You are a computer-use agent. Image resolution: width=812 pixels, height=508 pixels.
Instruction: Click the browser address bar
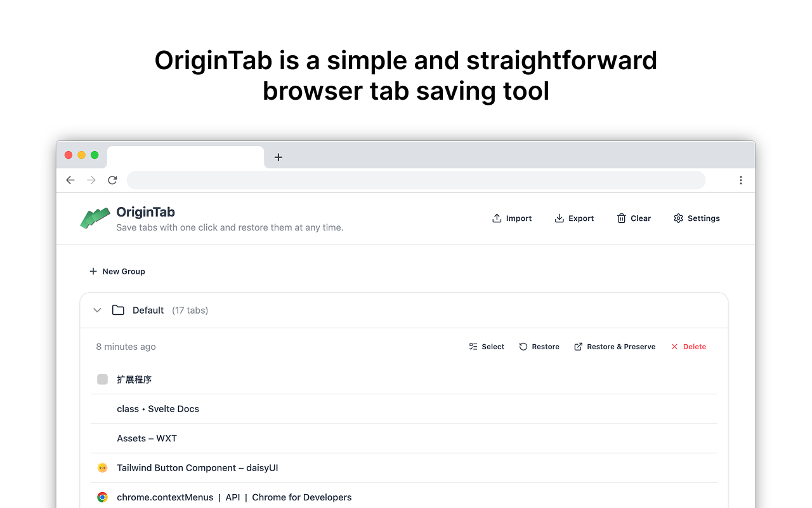(x=416, y=180)
